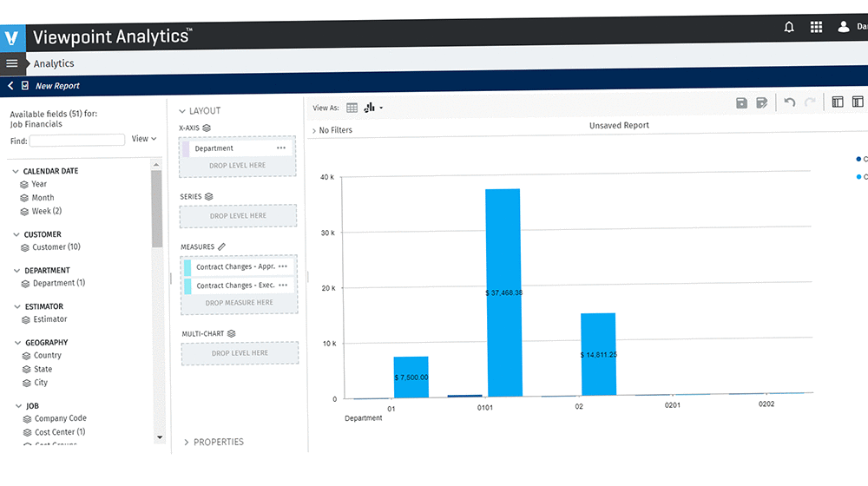The image size is (868, 486).
Task: Click the Viewpoint V logo
Action: point(11,38)
